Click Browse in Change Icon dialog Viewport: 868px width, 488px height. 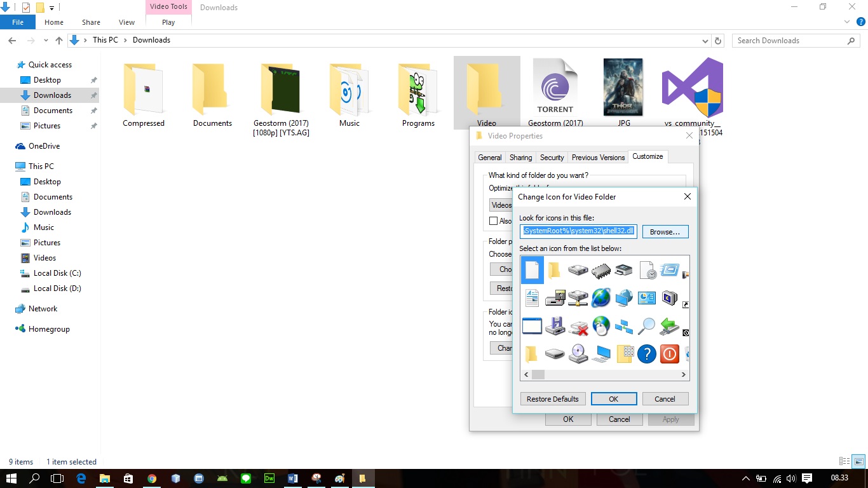[665, 232]
